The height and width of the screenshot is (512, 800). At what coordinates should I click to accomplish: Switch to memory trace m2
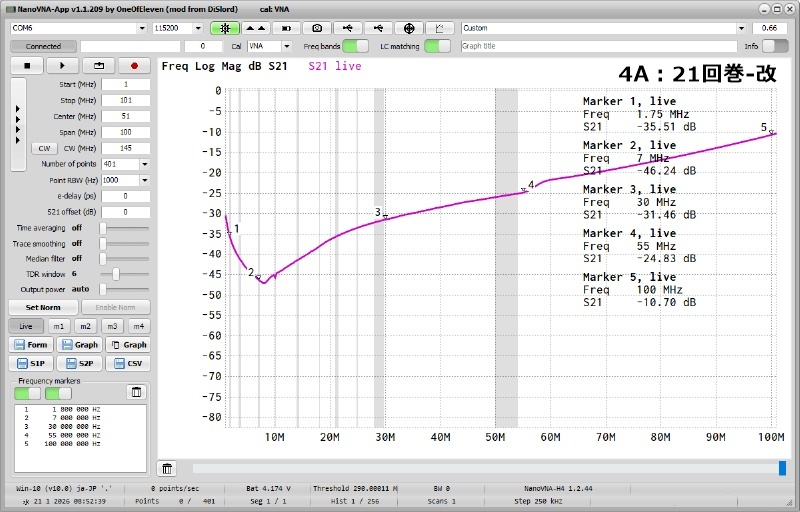tap(85, 326)
